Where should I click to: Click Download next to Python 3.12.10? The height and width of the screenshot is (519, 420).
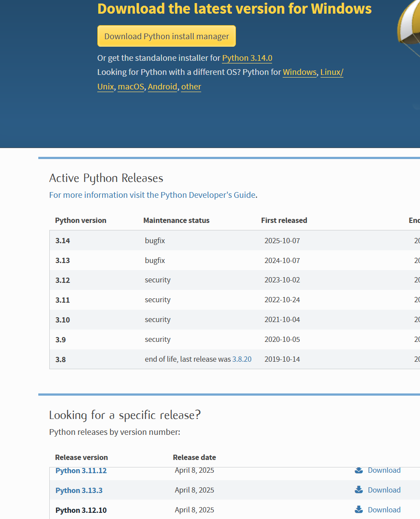pyautogui.click(x=384, y=510)
